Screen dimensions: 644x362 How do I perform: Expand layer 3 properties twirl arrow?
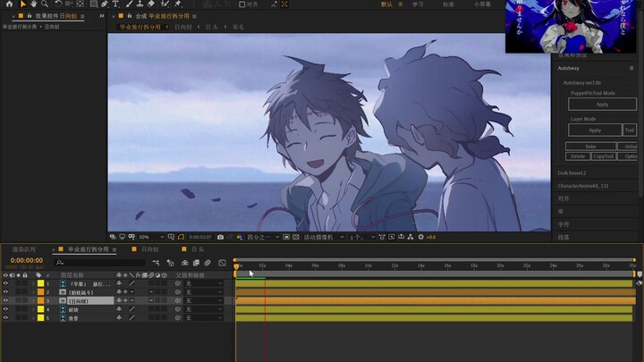click(33, 301)
